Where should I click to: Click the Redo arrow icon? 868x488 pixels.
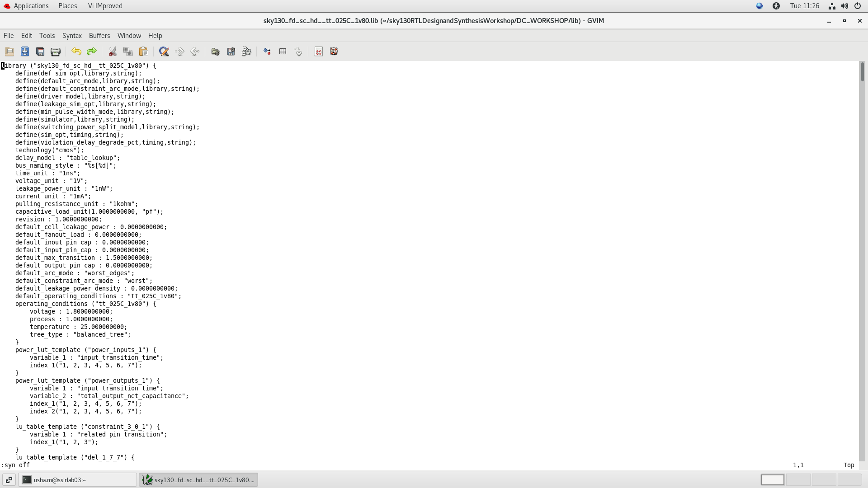[x=92, y=52]
